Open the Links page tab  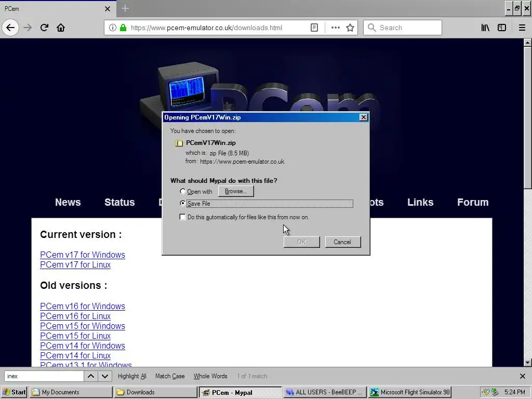[420, 202]
